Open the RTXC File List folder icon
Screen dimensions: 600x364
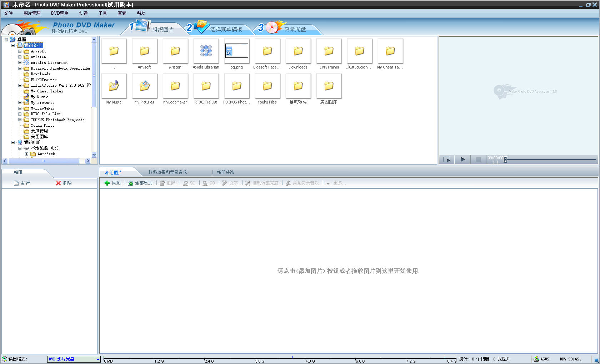coord(206,86)
